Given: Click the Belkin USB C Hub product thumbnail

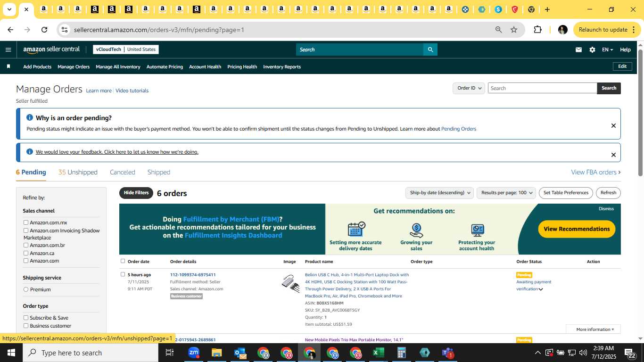Looking at the screenshot, I should pos(291,284).
